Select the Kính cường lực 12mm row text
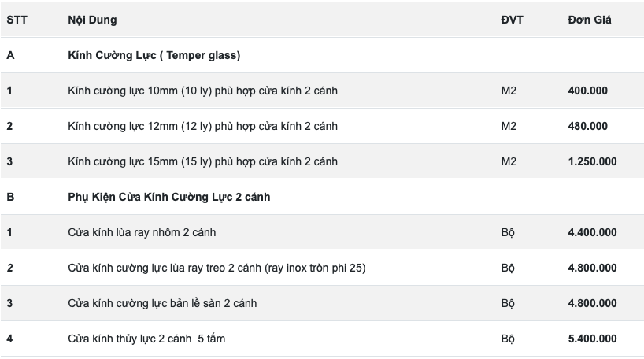 [x=202, y=126]
